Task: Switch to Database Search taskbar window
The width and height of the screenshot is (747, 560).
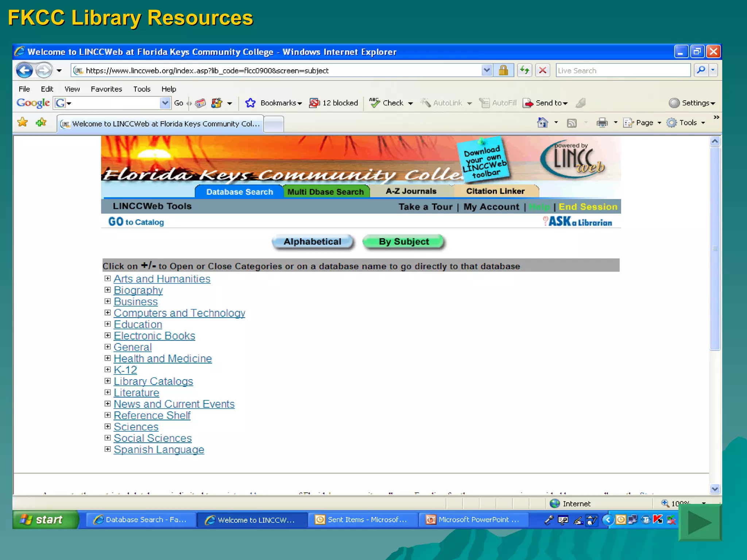Action: pos(141,520)
